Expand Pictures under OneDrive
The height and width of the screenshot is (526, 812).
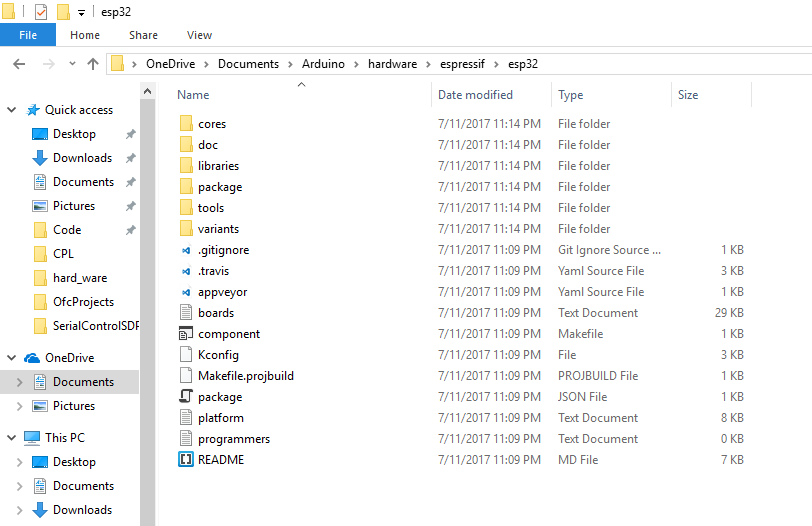20,406
